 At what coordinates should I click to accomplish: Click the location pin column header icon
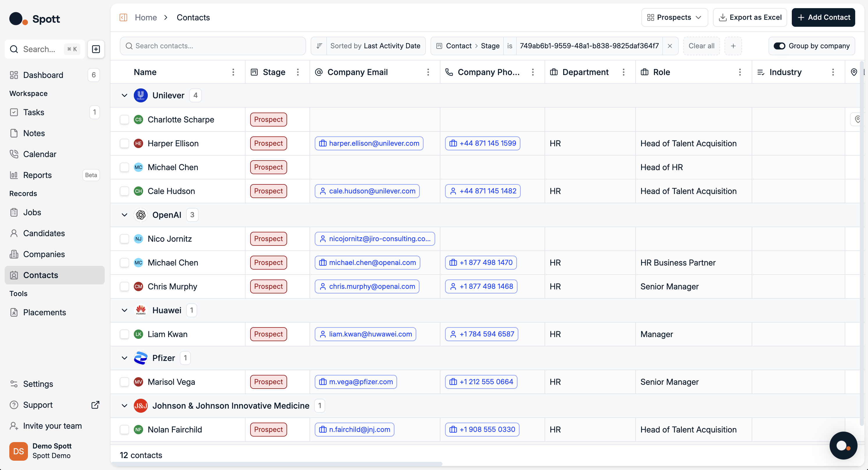854,72
